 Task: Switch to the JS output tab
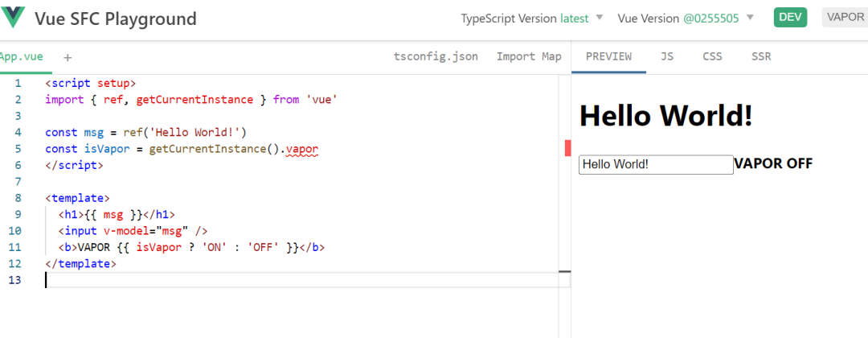[667, 56]
